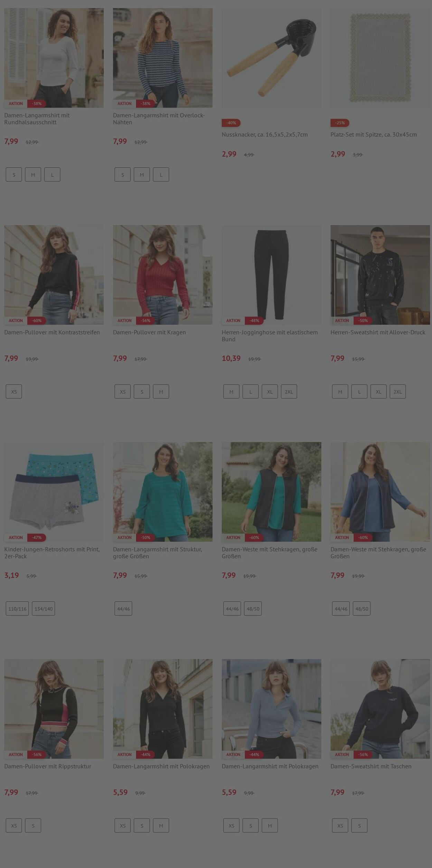Screen dimensions: 432x868
Task: Open Kinder-Jungen-Retroshorts product image
Action: pyautogui.click(x=54, y=492)
